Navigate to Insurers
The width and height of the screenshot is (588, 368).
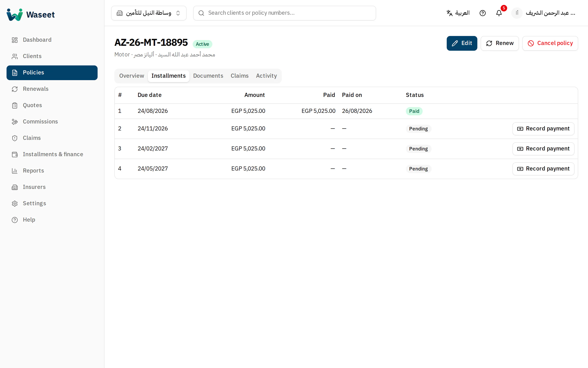tap(52, 187)
